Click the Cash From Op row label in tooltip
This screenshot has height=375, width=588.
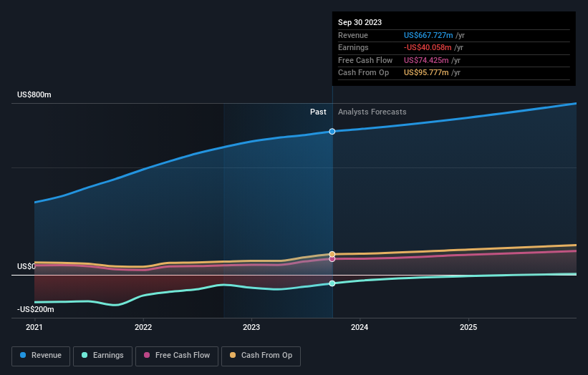pos(363,73)
